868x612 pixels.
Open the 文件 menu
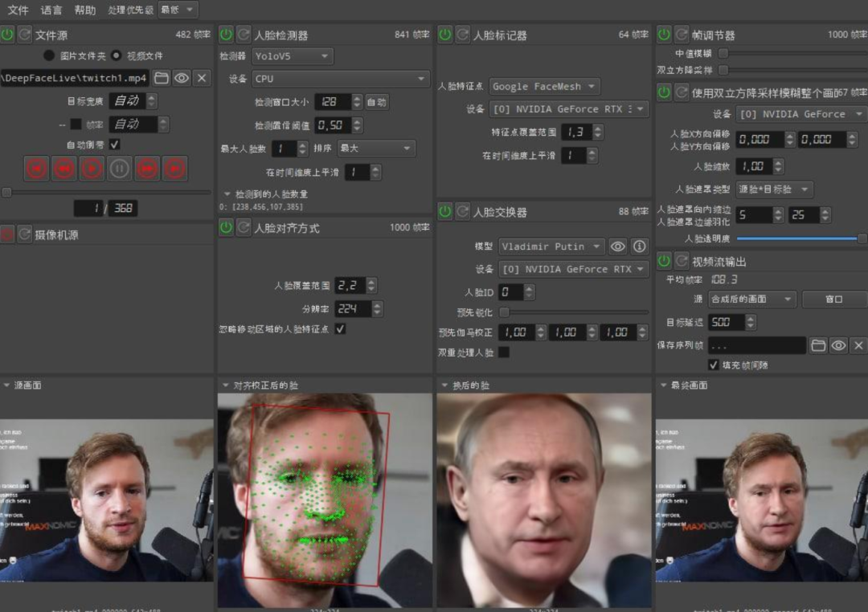[x=18, y=10]
